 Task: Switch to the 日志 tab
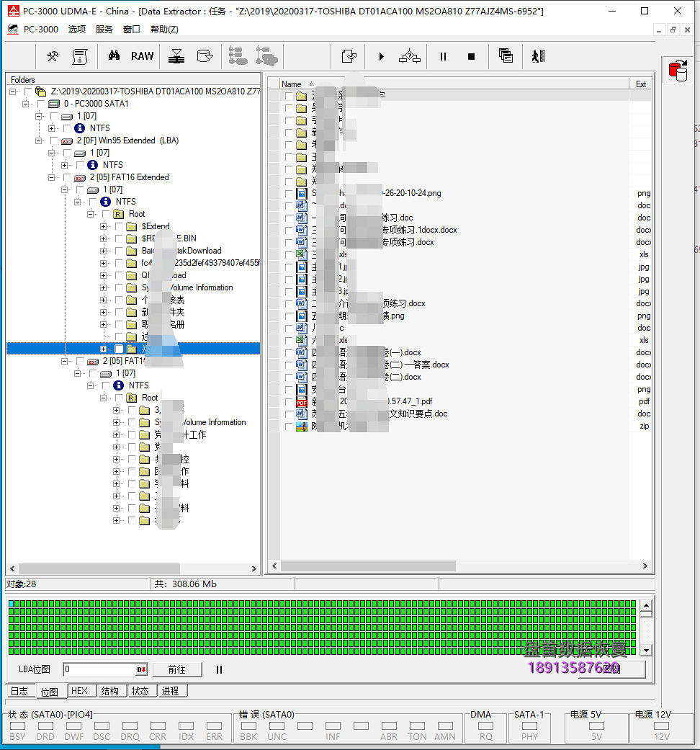[19, 691]
